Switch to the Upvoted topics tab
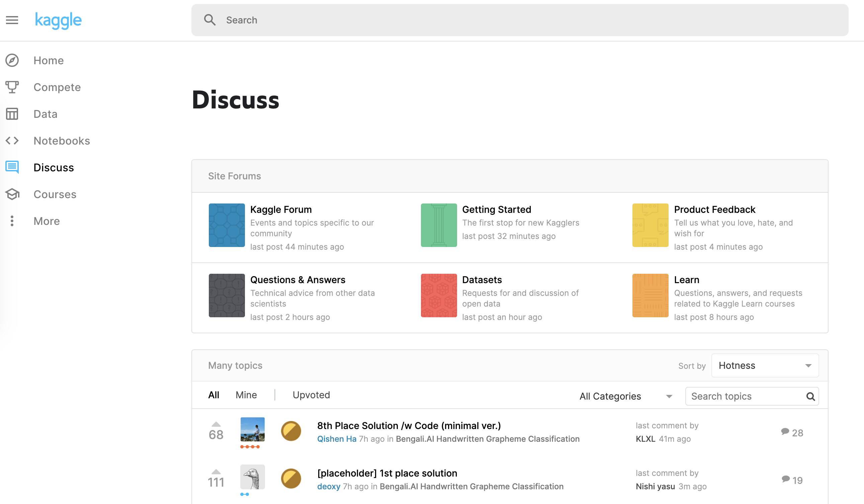The image size is (864, 504). [x=311, y=395]
